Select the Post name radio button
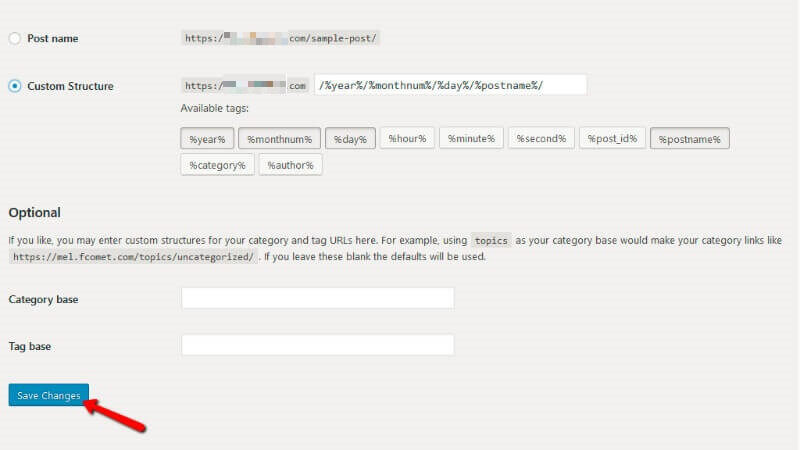Viewport: 800px width, 450px height. click(15, 38)
